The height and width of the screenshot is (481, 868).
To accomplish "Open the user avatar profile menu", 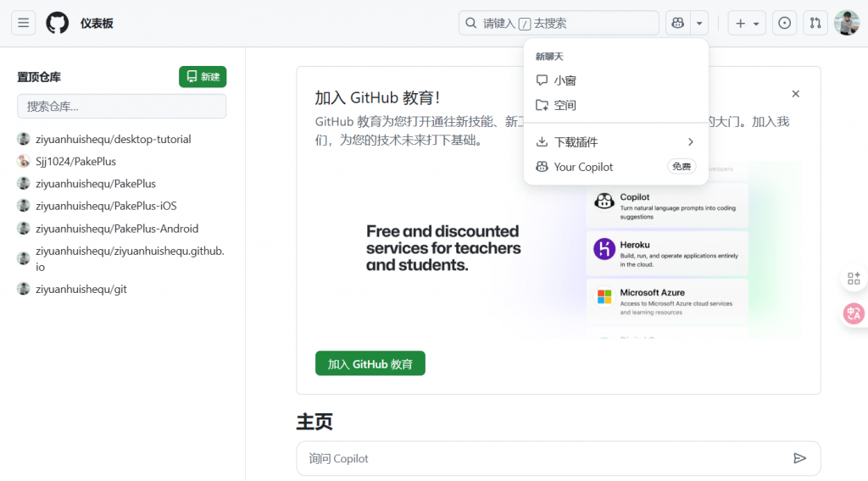I will (846, 23).
